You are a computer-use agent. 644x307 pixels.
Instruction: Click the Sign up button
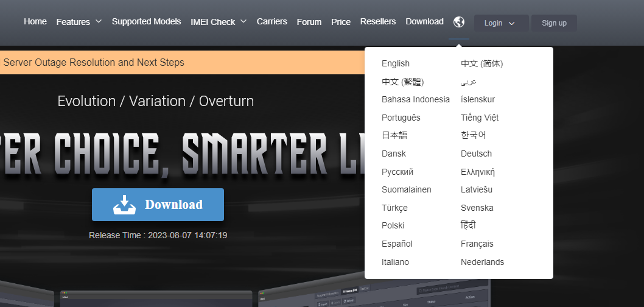pos(554,23)
